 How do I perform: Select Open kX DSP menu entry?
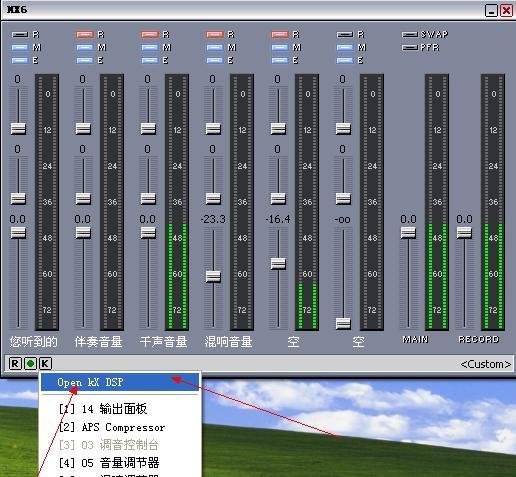click(x=120, y=382)
